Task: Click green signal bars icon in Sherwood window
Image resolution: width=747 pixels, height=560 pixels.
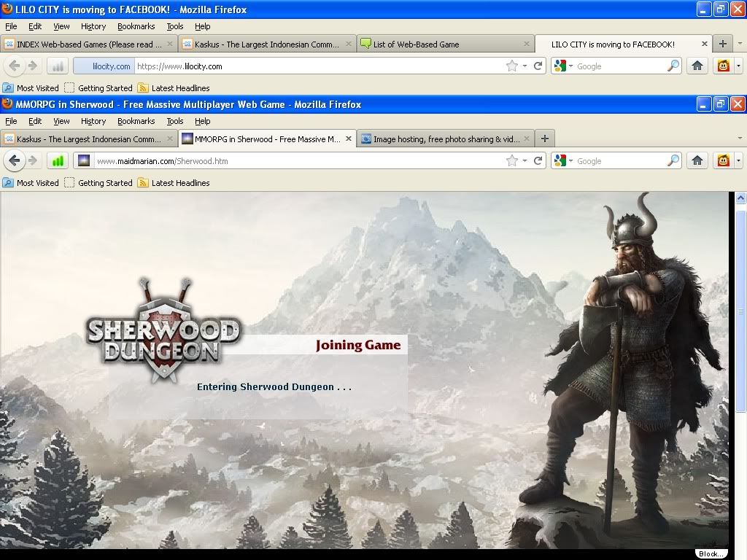Action: click(x=58, y=161)
